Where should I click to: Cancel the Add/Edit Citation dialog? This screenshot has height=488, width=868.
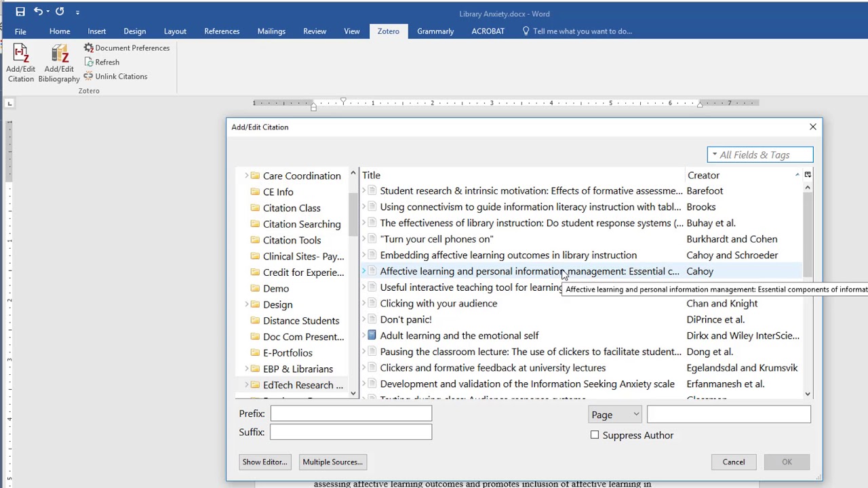pos(734,462)
